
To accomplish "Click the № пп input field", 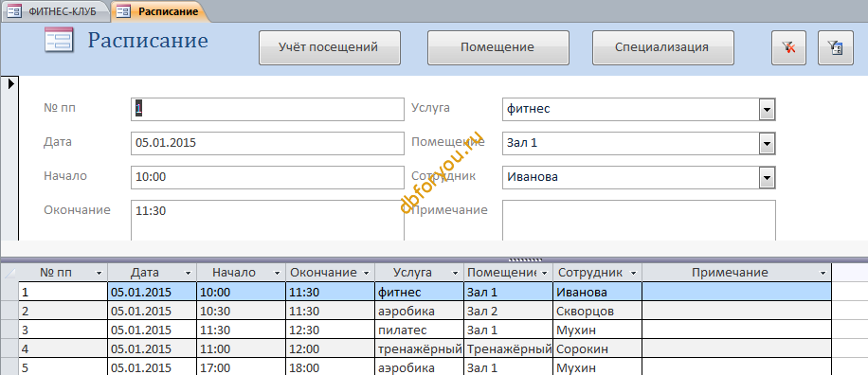I will coord(267,110).
